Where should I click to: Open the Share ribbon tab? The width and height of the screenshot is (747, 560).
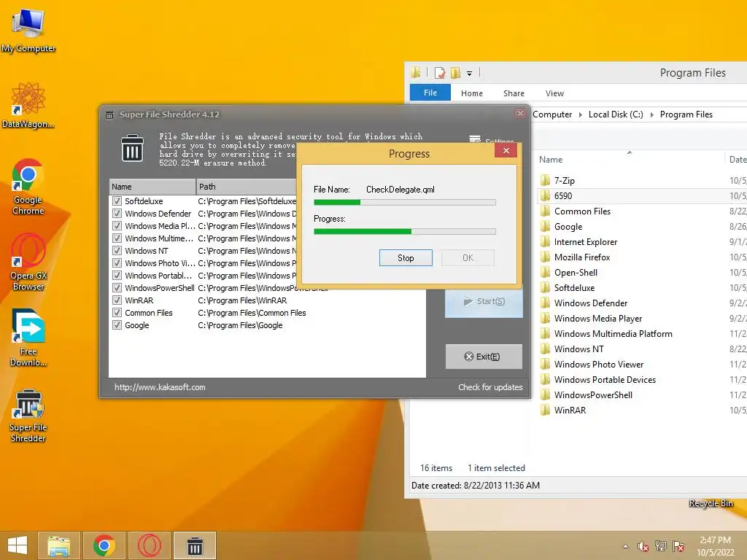(x=514, y=93)
